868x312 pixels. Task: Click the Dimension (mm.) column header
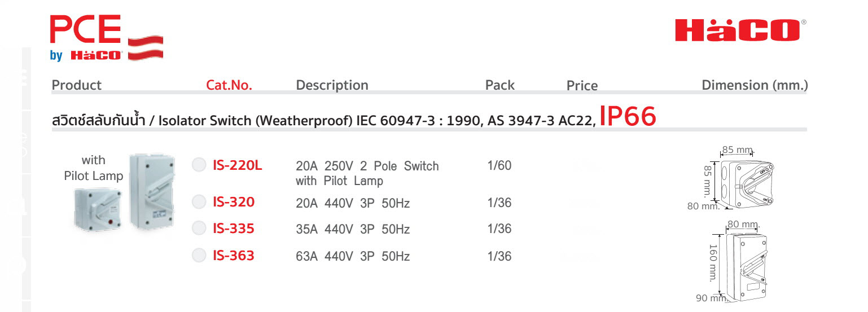tap(755, 85)
